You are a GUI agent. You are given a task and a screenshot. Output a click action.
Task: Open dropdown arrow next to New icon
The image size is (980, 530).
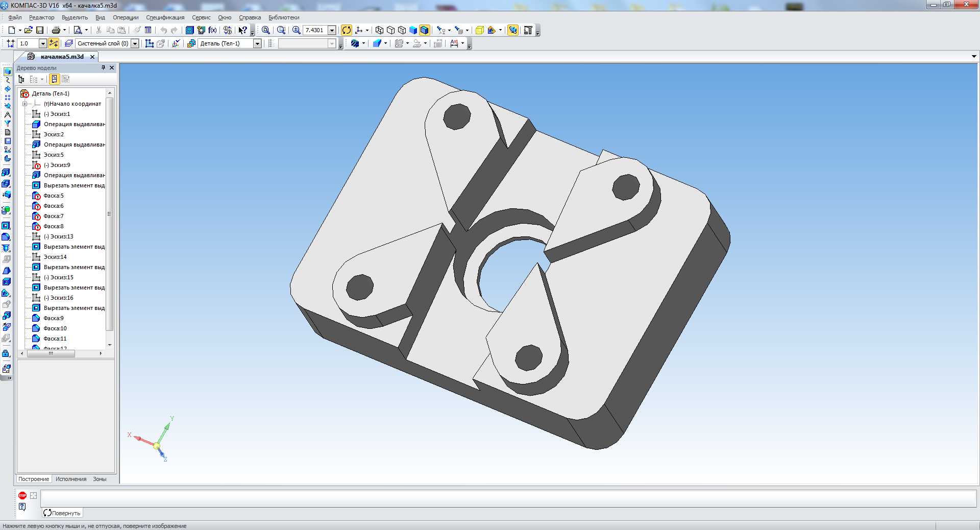click(19, 30)
